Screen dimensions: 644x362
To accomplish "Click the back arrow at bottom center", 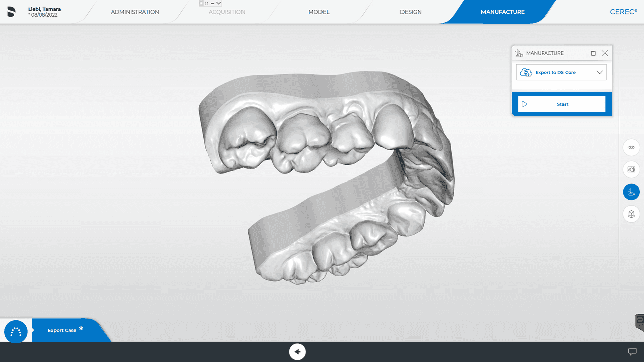I will click(x=297, y=352).
